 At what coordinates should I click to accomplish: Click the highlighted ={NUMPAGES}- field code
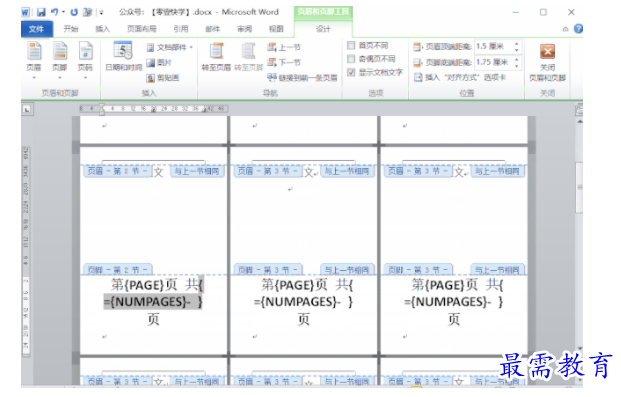coord(152,302)
